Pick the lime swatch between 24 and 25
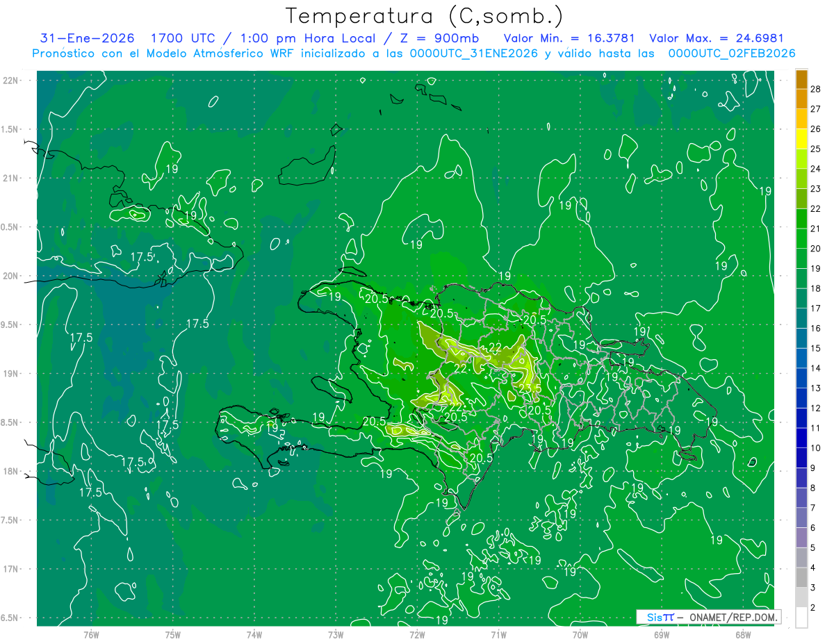 pyautogui.click(x=801, y=159)
